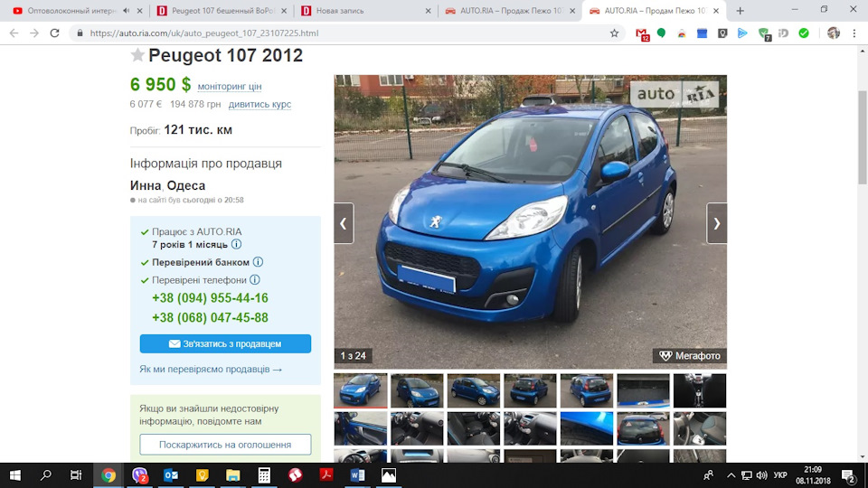868x488 pixels.
Task: Open Viber from taskbar
Action: click(x=139, y=475)
